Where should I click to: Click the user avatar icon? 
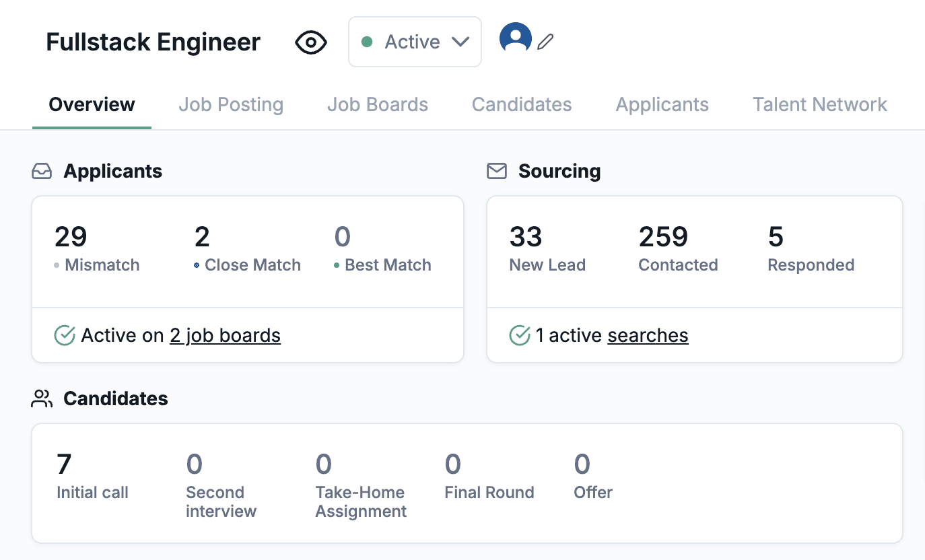[515, 38]
